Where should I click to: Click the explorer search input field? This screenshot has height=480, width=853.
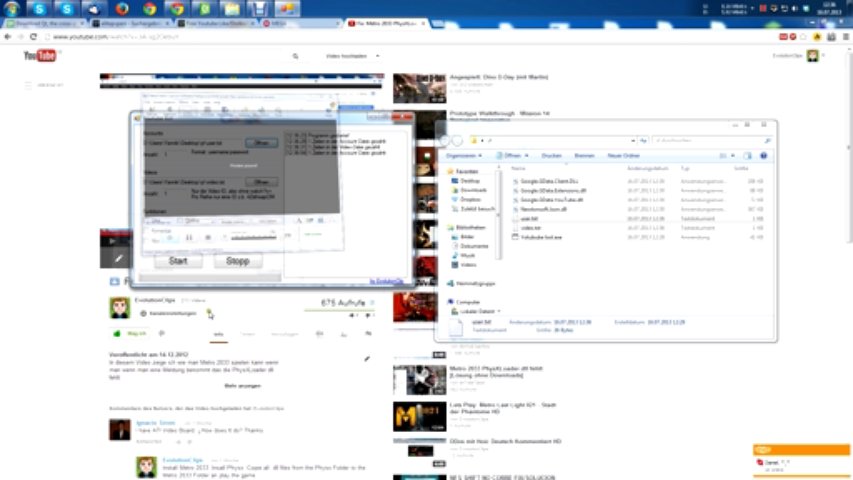(710, 141)
